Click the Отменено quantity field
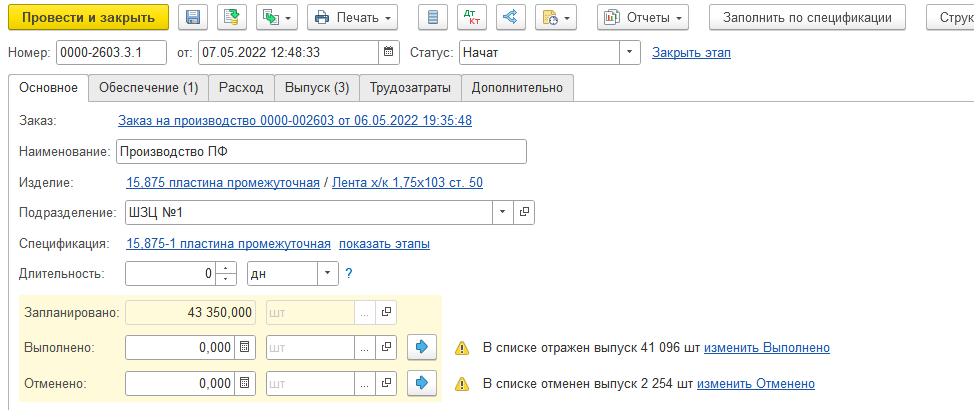Viewport: 974px width, 410px height. point(180,383)
